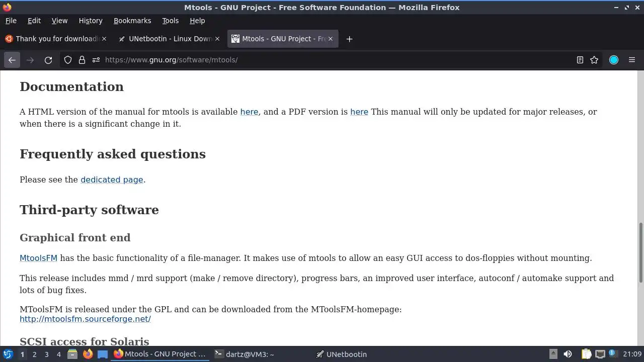Click the greyed-out forward arrow button
Image resolution: width=644 pixels, height=362 pixels.
pos(30,60)
